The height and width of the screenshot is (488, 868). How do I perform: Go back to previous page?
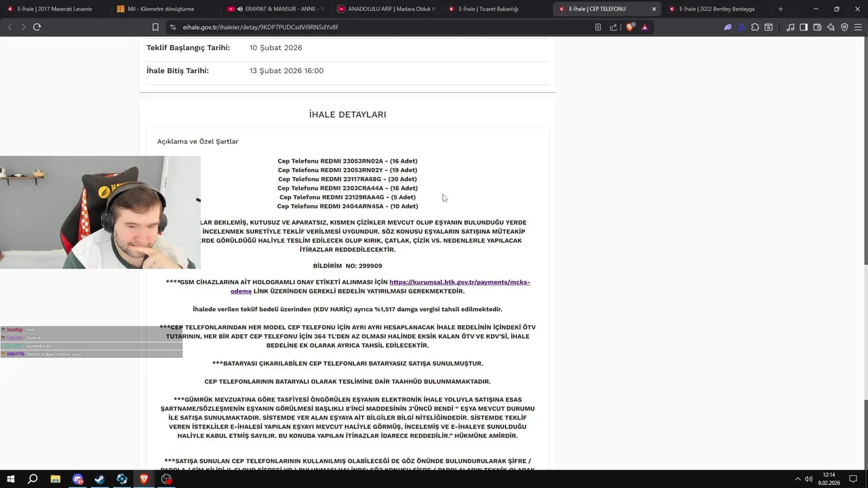coord(9,27)
